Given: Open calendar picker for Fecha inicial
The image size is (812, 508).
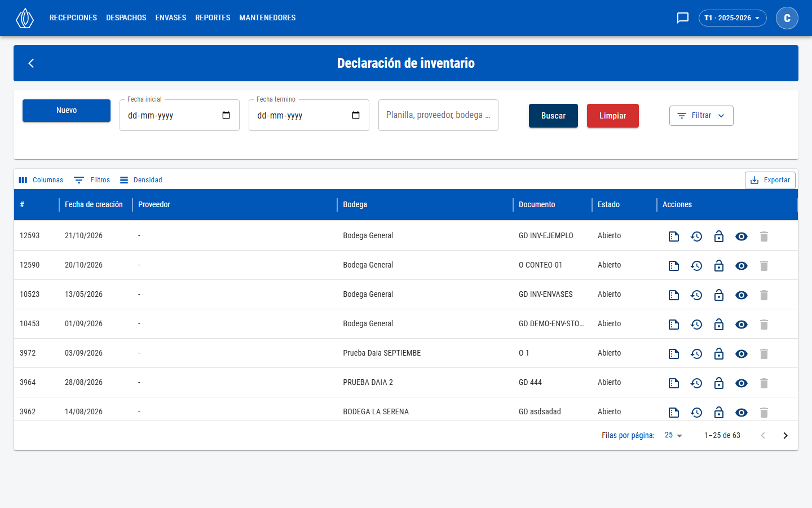Looking at the screenshot, I should coord(226,115).
